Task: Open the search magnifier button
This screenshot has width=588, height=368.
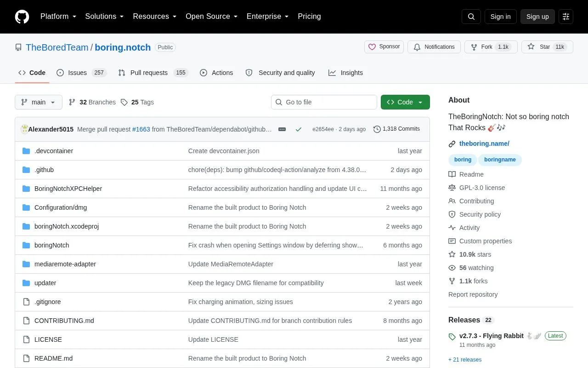Action: point(471,17)
